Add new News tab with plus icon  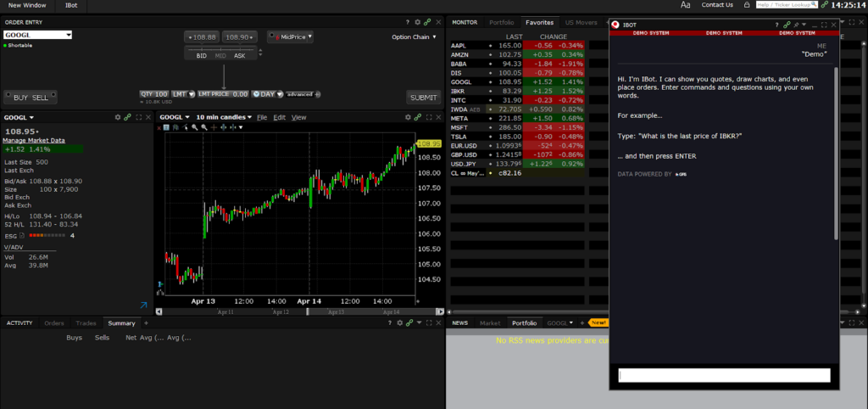point(581,323)
